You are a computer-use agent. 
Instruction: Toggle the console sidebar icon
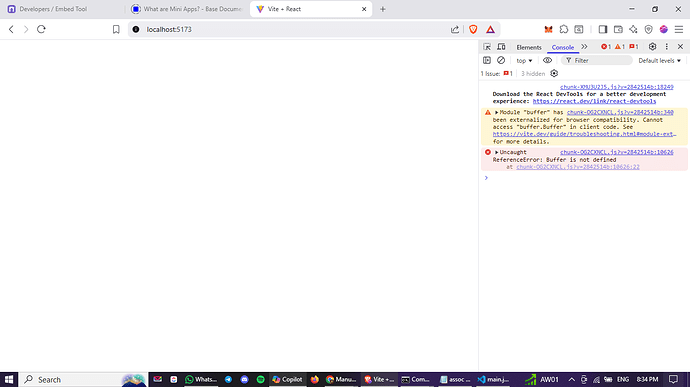pos(487,60)
